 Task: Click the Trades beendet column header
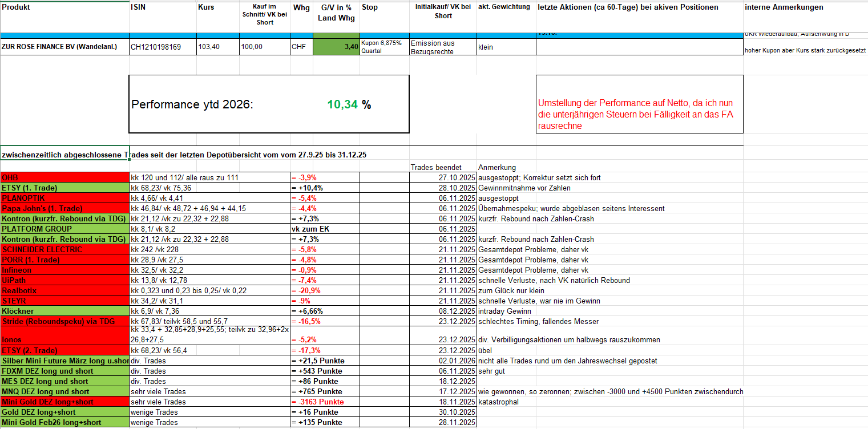point(436,167)
